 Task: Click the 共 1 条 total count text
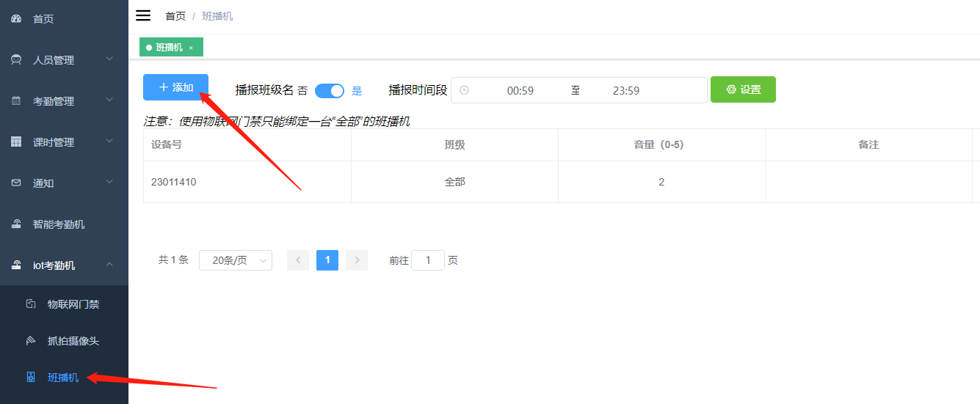coord(173,260)
